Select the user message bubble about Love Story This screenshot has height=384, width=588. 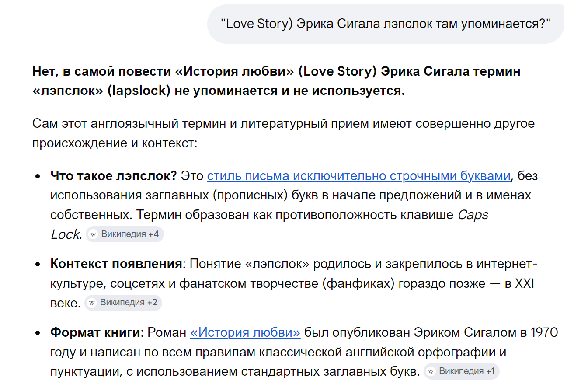[x=386, y=24]
